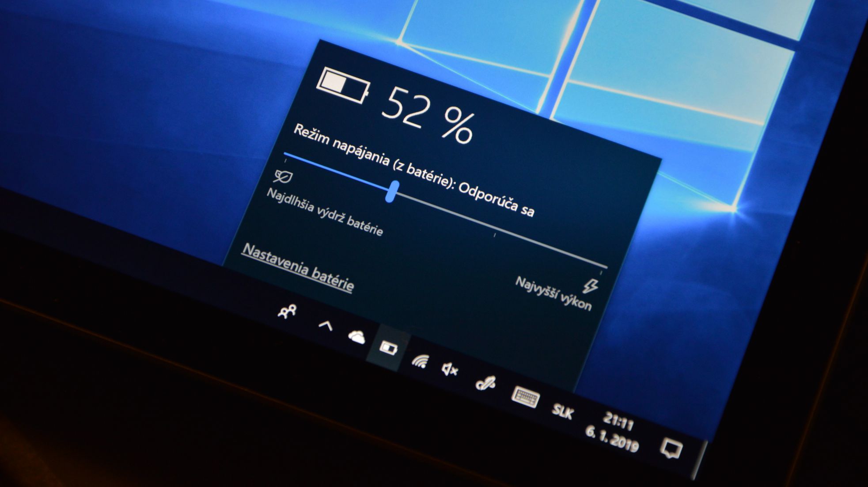Click the 52 % battery percentage text
Screen dimensions: 868x487
point(428,115)
